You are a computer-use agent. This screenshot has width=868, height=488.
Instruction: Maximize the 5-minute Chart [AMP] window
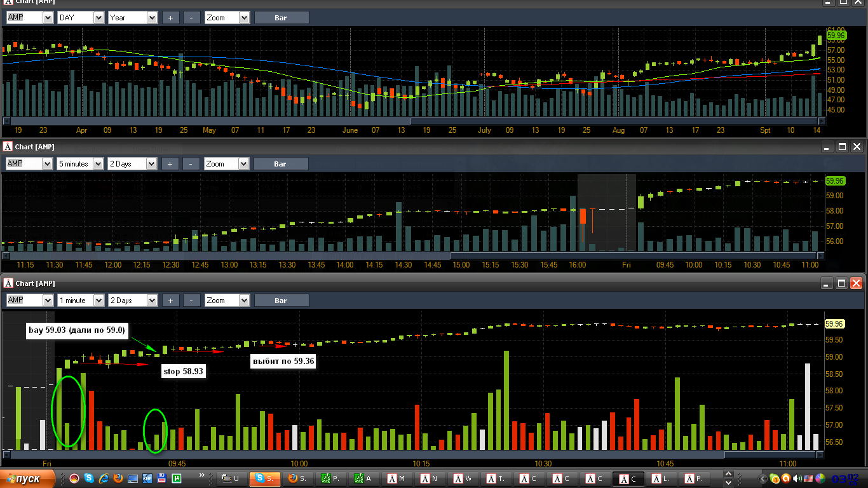842,147
